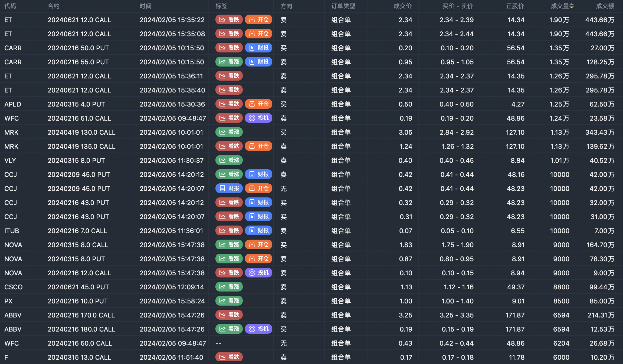
Task: Select the F 13.0 CALL contract row
Action: coord(79,357)
